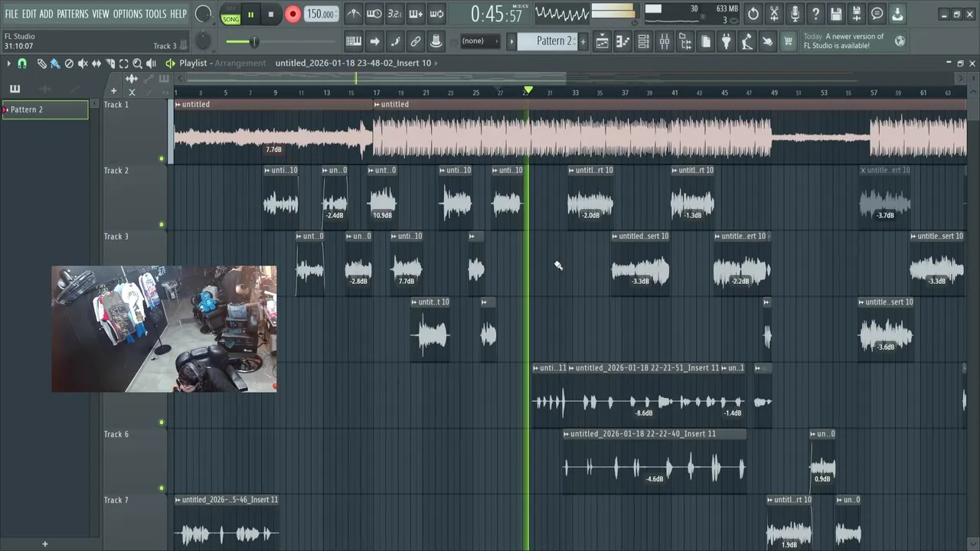Open the Playlist view button
Image resolution: width=980 pixels, height=551 pixels.
point(603,41)
